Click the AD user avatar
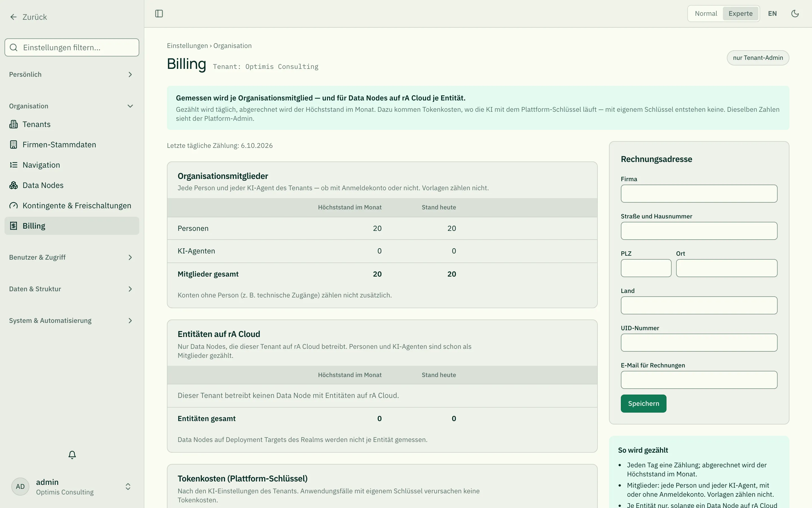This screenshot has height=508, width=812. [20, 487]
